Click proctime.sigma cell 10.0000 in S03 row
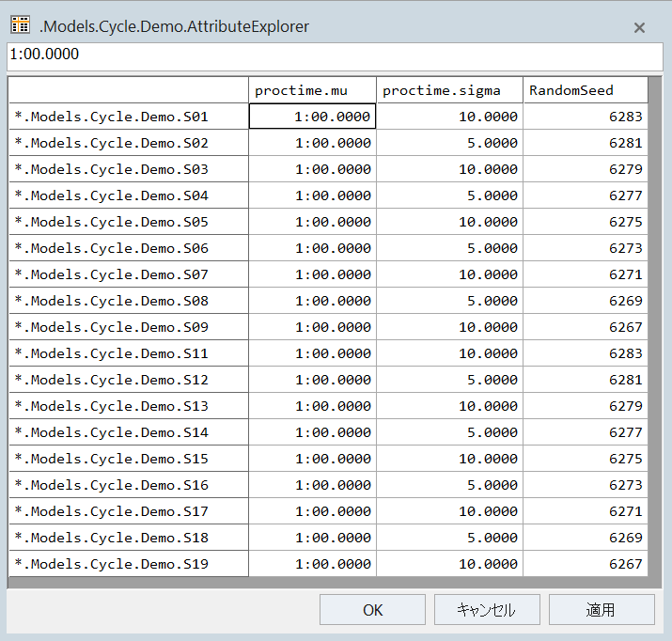672x641 pixels. coord(449,169)
